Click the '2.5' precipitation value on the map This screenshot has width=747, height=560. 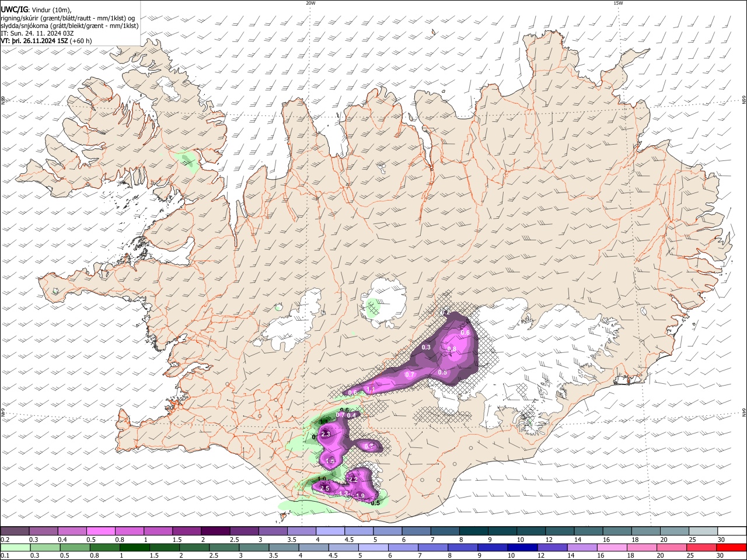coord(324,488)
